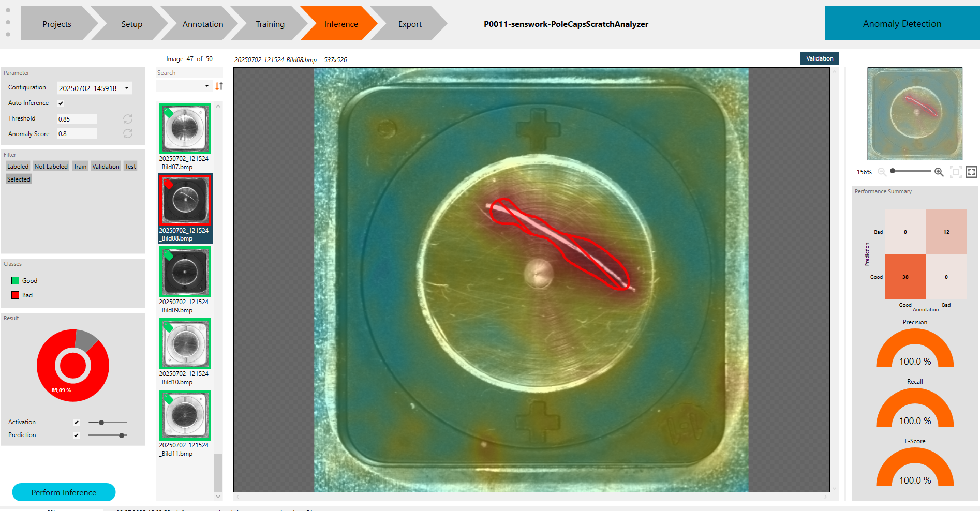980x511 pixels.
Task: Click the thumbnail list scroll-up arrow
Action: pos(218,106)
